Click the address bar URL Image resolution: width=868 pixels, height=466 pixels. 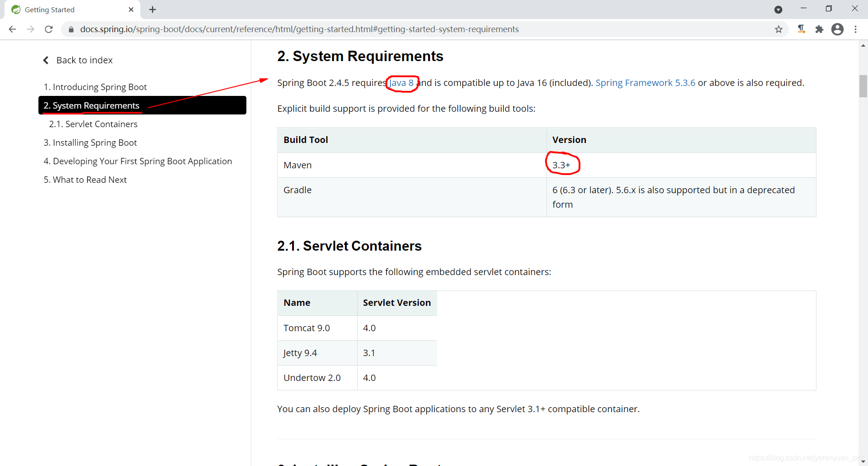pyautogui.click(x=299, y=29)
